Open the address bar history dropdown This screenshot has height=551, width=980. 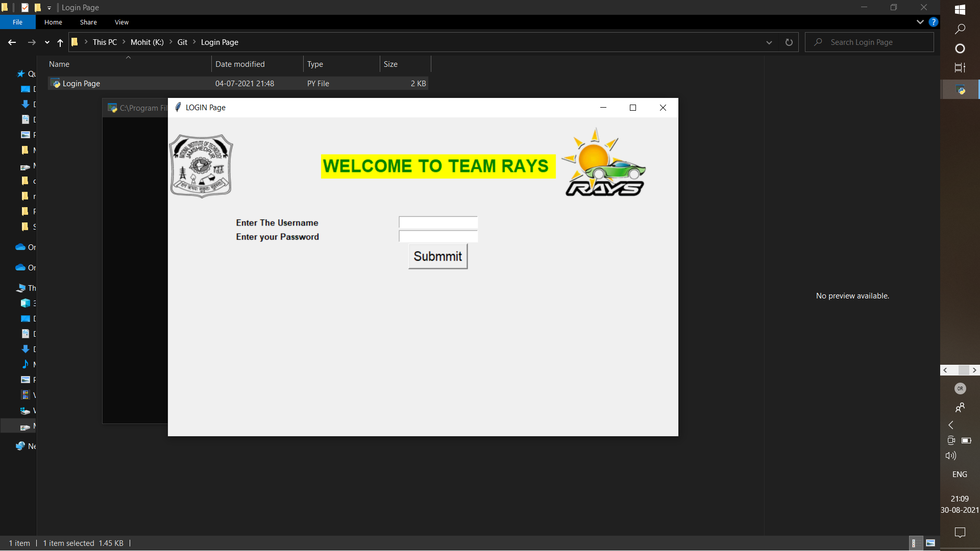point(769,42)
